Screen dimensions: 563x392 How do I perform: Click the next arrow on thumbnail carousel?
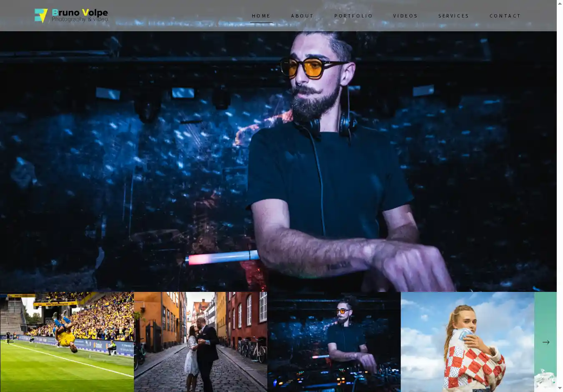(x=545, y=342)
